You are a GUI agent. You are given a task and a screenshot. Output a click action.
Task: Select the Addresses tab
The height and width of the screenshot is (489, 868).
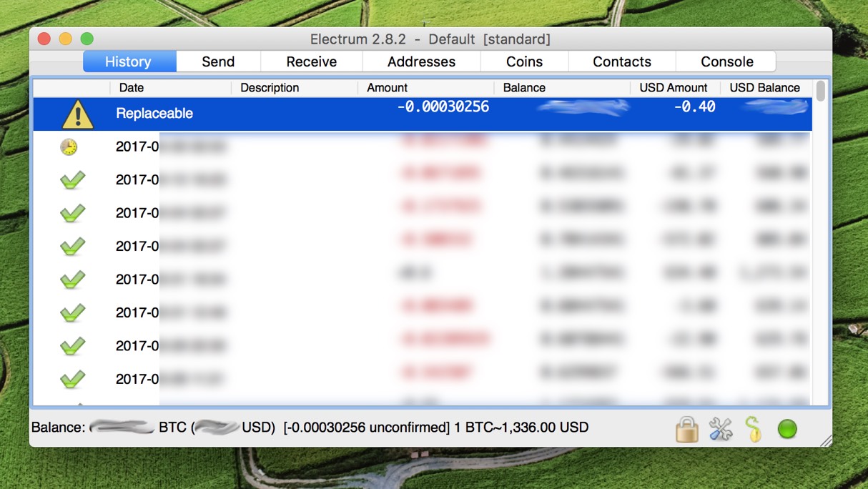[421, 61]
